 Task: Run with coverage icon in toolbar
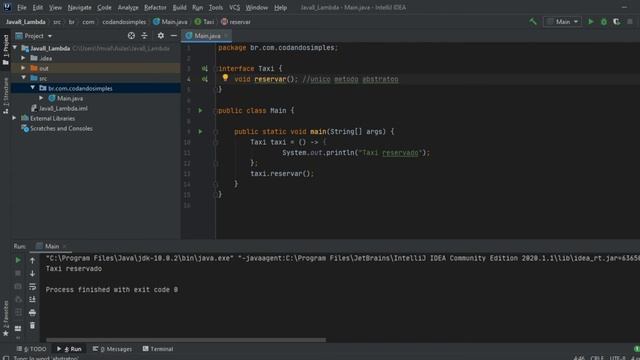616,22
